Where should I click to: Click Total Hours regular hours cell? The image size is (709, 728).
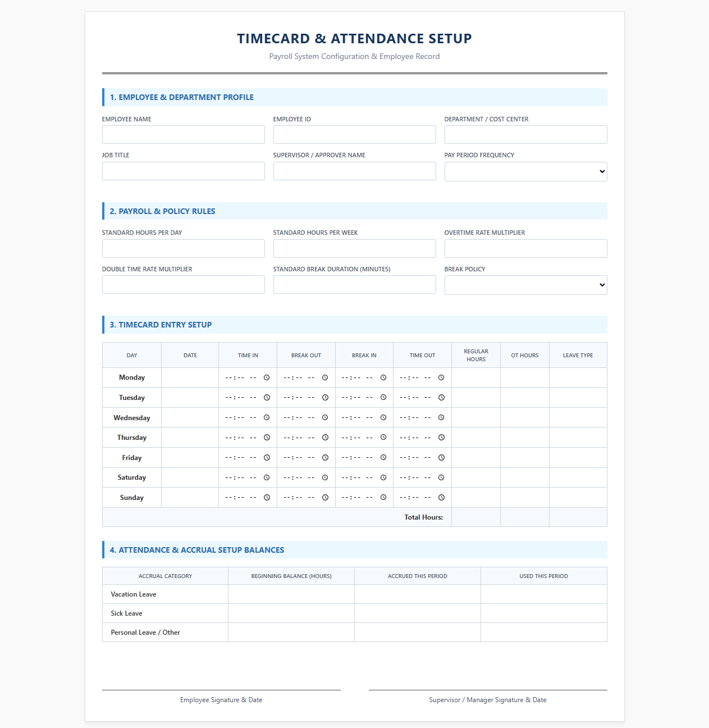475,517
